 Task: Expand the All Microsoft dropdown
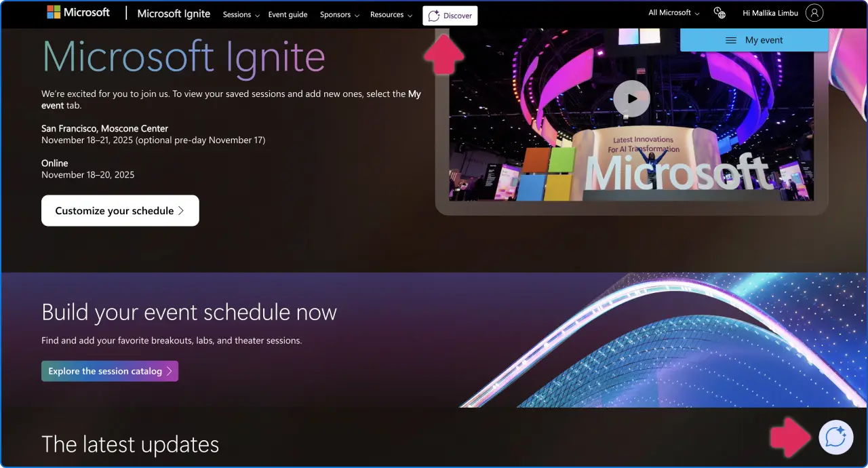[x=672, y=12]
